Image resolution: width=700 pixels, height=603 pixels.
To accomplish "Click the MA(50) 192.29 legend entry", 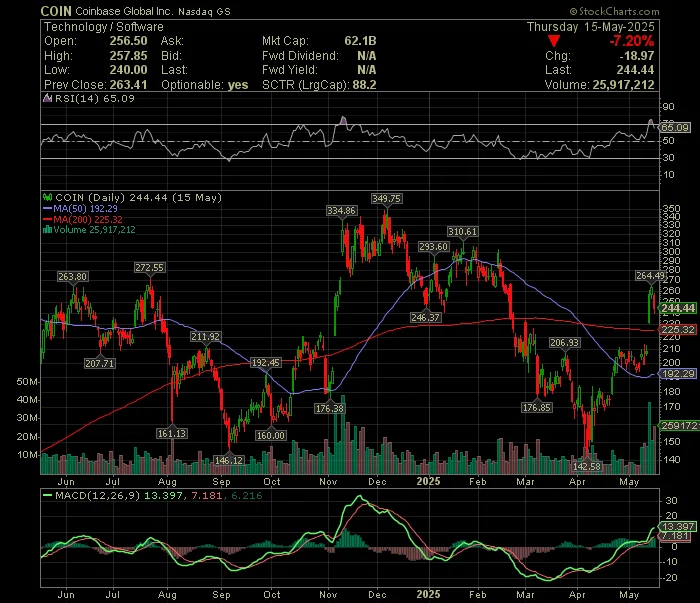I will pos(80,208).
